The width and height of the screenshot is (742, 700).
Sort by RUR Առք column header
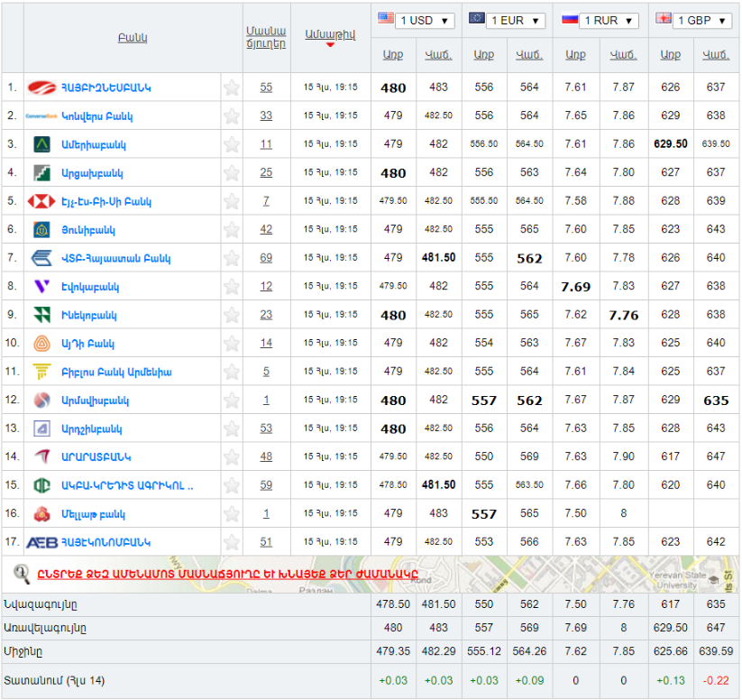click(x=575, y=55)
